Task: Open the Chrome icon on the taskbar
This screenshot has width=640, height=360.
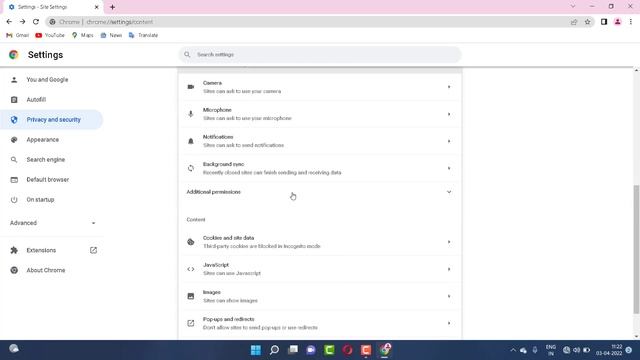Action: point(384,350)
